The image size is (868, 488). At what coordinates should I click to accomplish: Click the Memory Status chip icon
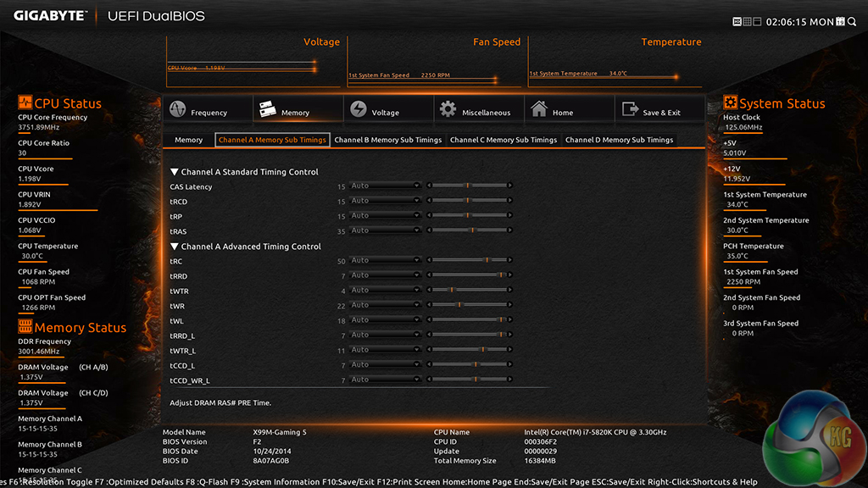click(25, 326)
